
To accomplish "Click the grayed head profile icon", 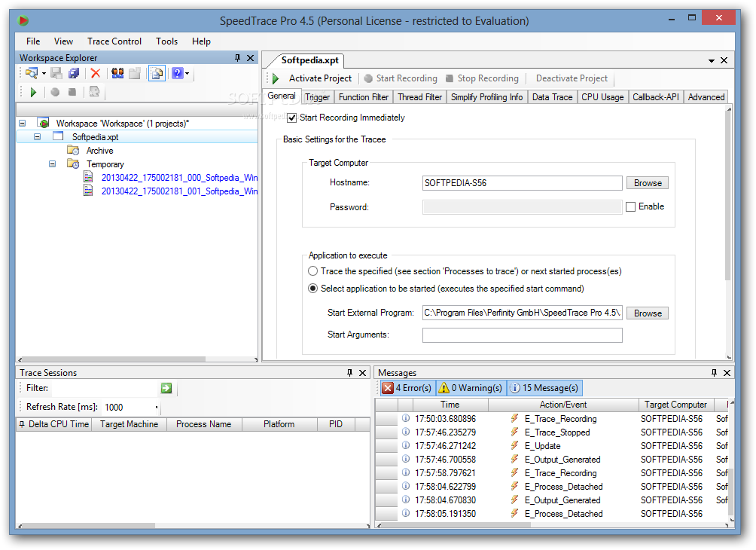I will 94,92.
